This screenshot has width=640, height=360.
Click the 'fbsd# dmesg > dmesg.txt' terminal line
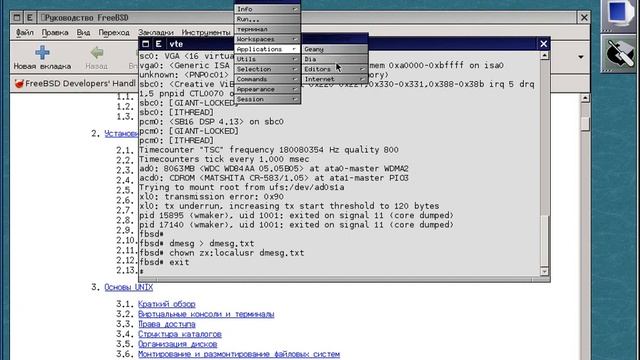[x=197, y=244]
